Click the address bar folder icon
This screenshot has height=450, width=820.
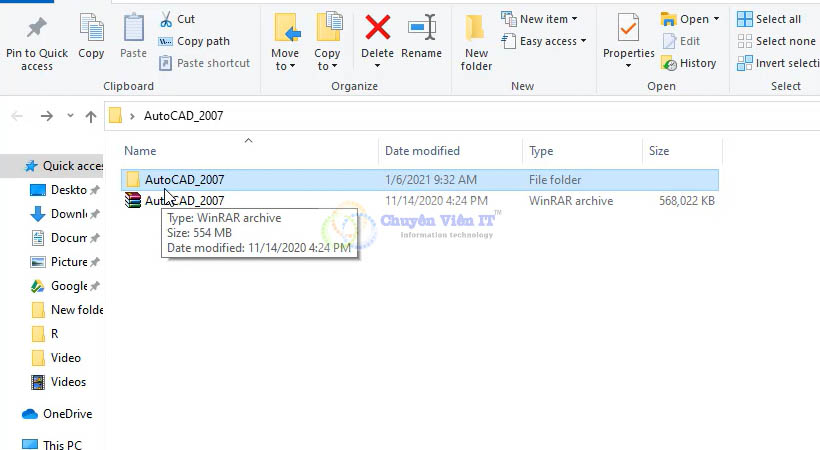(x=116, y=116)
